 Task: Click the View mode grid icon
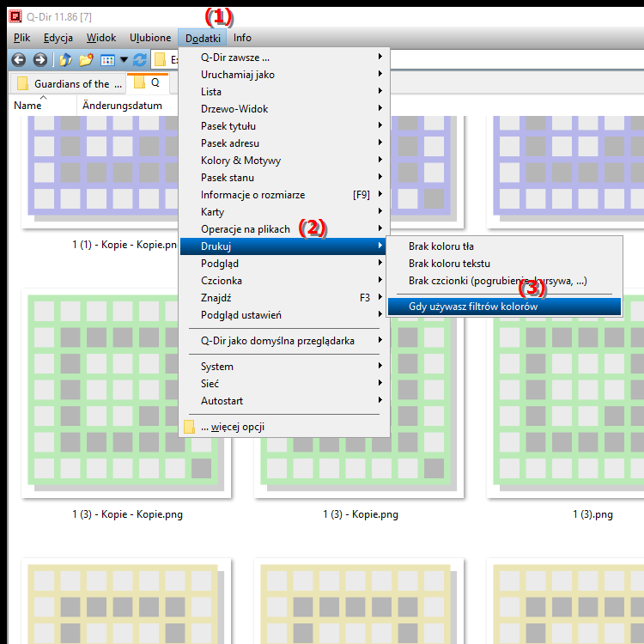pos(107,60)
